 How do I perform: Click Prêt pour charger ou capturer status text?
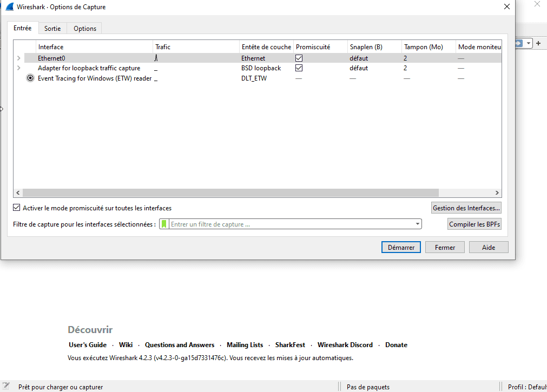pos(61,387)
